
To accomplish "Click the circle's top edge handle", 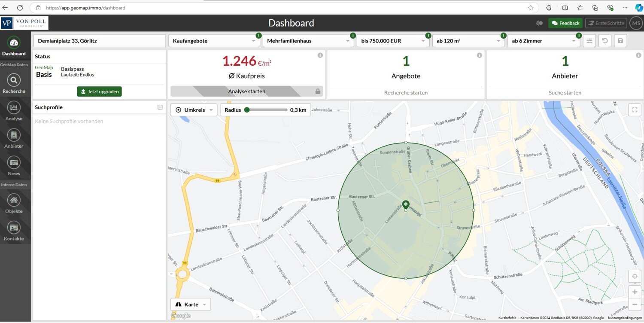I will [406, 142].
